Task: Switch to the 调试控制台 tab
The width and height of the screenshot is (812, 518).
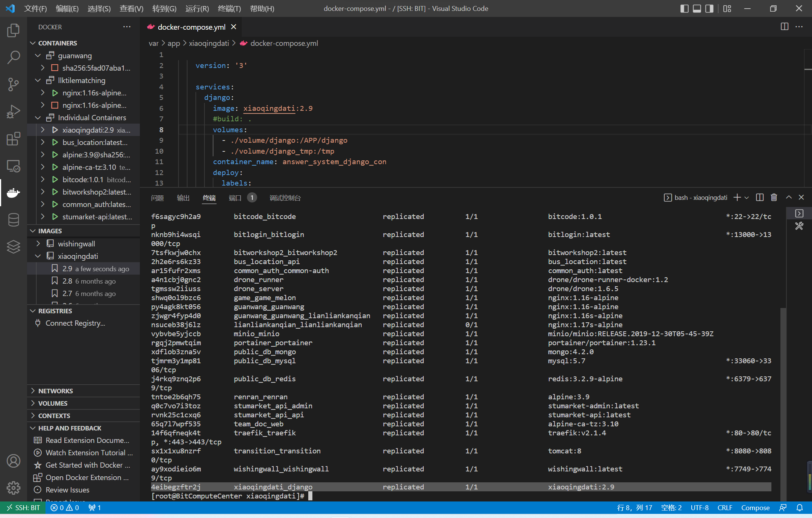Action: (x=285, y=198)
